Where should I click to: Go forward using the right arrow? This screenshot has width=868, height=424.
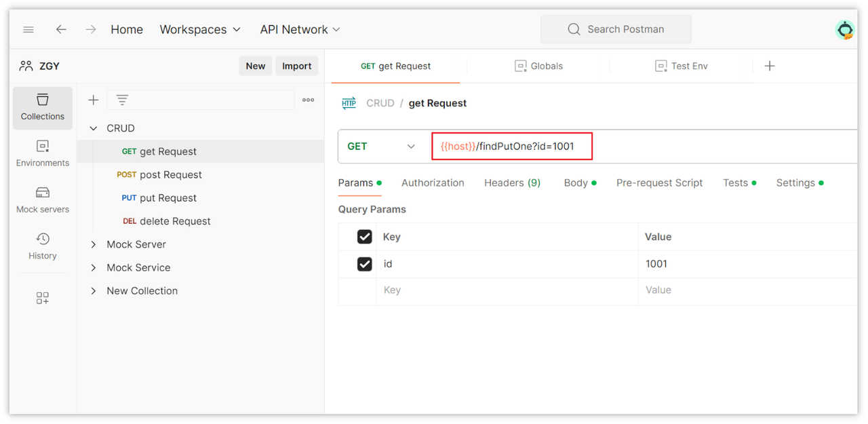pos(91,29)
